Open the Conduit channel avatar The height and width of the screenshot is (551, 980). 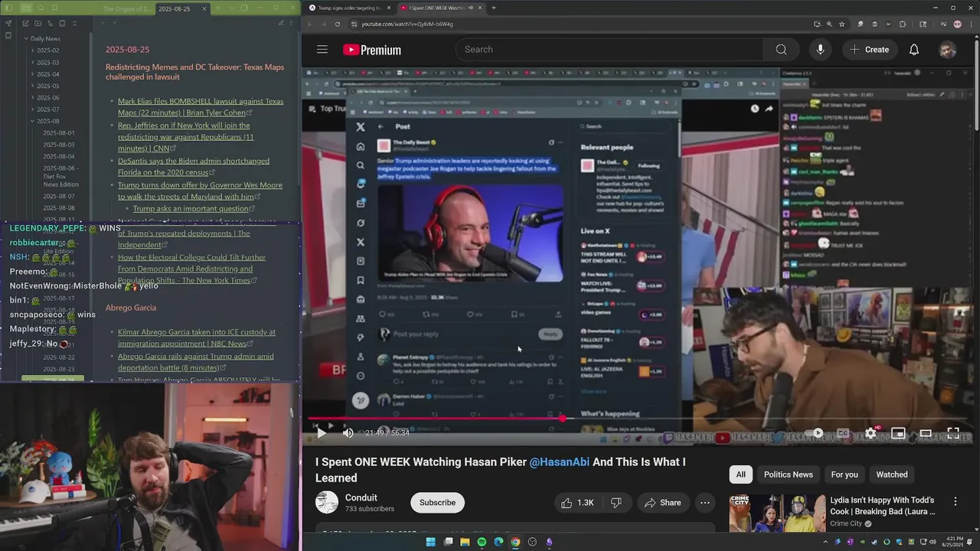coord(327,502)
